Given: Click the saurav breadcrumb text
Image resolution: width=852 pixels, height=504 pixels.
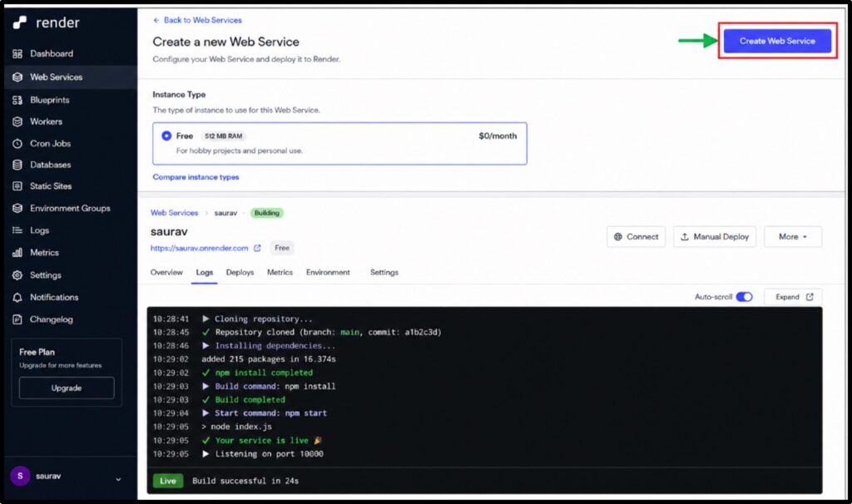Looking at the screenshot, I should (225, 213).
